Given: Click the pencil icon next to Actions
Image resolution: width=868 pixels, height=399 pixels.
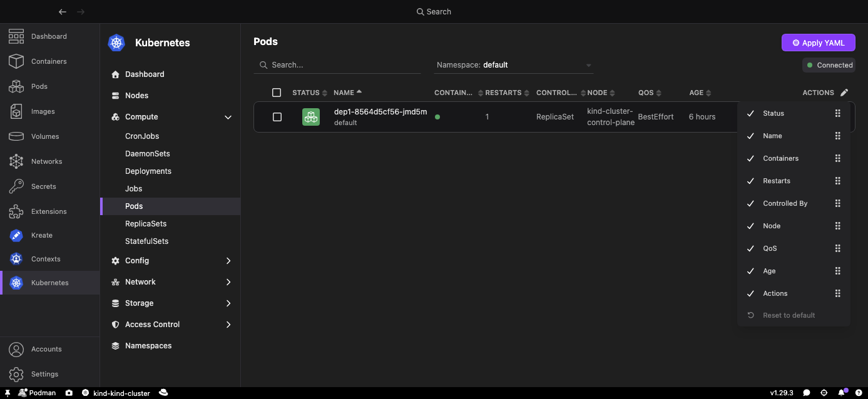Looking at the screenshot, I should pos(844,93).
